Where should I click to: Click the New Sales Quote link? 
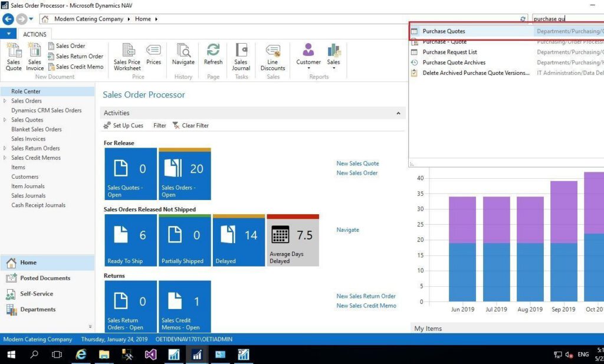pos(357,163)
